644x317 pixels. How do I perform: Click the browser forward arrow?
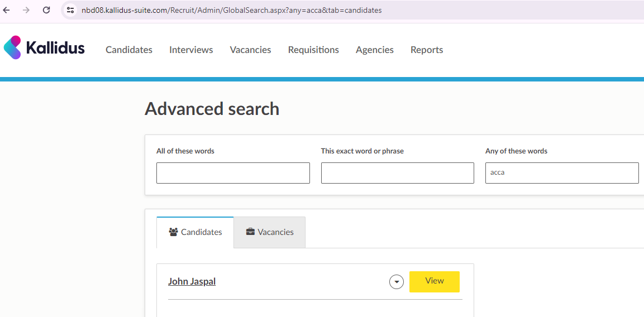[26, 10]
